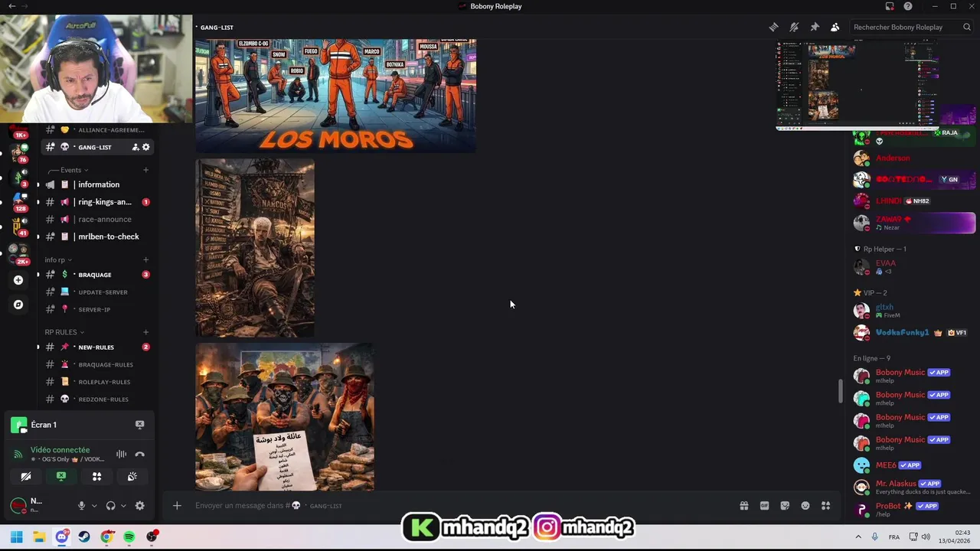
Task: Open Spotify from the taskbar
Action: tap(129, 536)
